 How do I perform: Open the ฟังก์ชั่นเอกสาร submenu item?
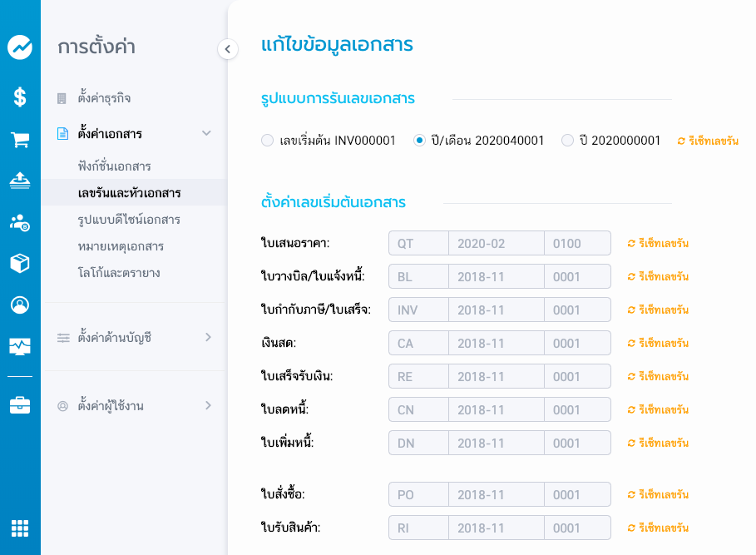[114, 166]
